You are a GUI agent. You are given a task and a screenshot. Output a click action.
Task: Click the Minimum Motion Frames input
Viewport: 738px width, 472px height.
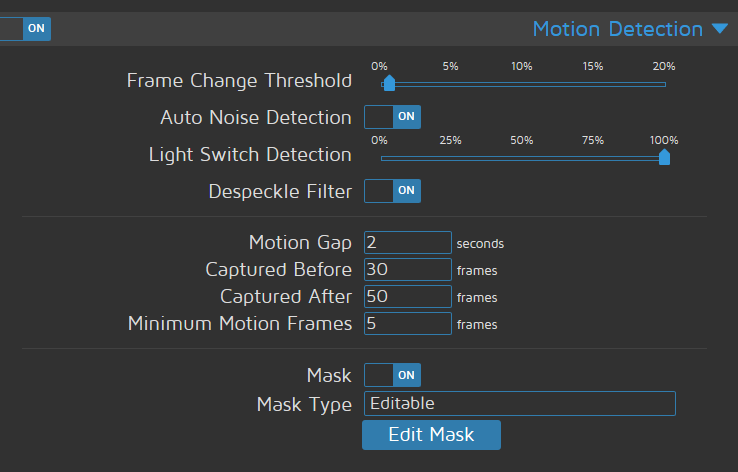point(408,324)
